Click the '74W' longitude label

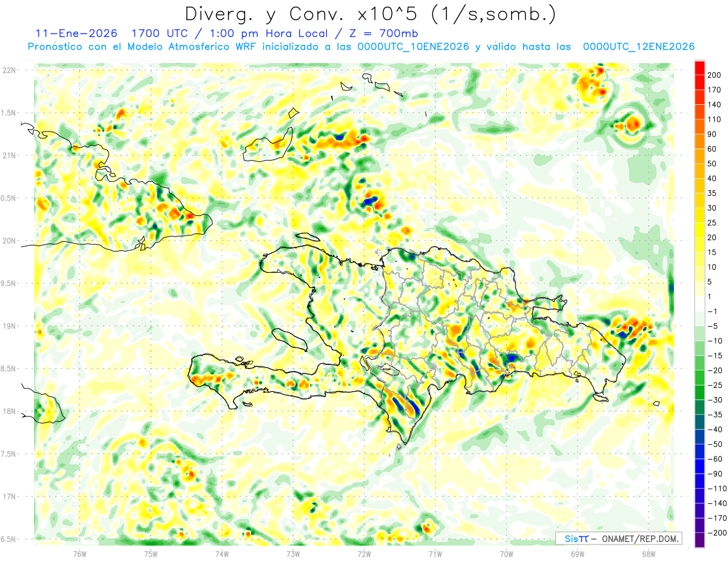tap(221, 553)
